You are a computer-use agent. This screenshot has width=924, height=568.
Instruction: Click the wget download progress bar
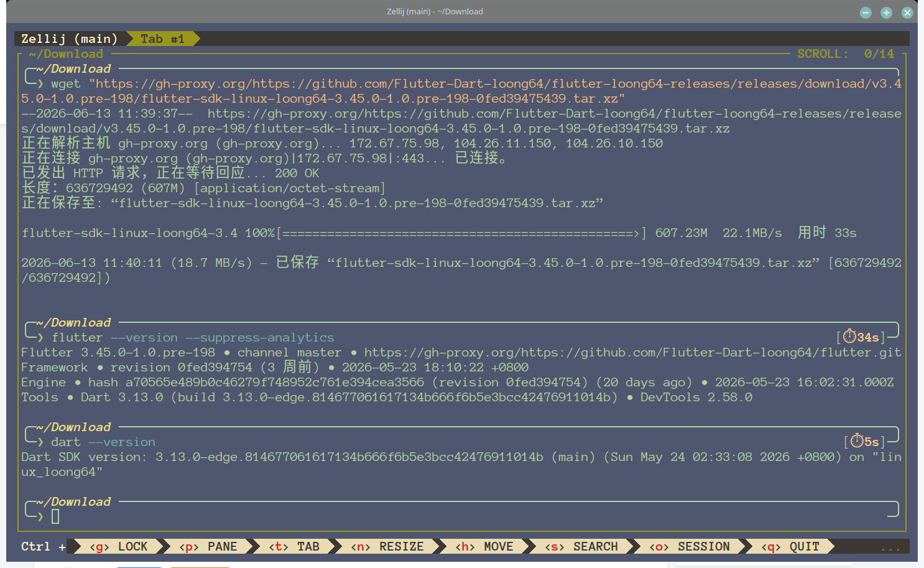click(461, 233)
